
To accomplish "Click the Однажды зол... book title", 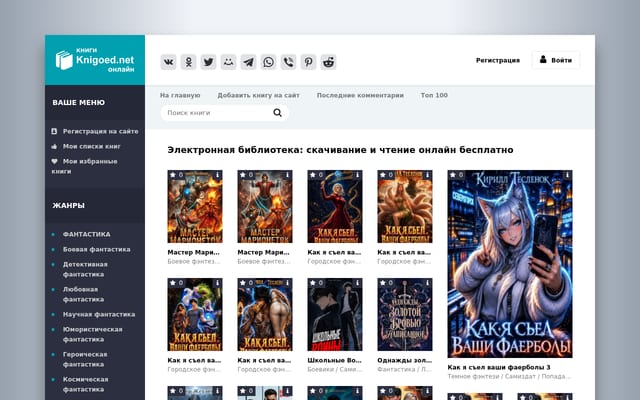I will (x=404, y=360).
